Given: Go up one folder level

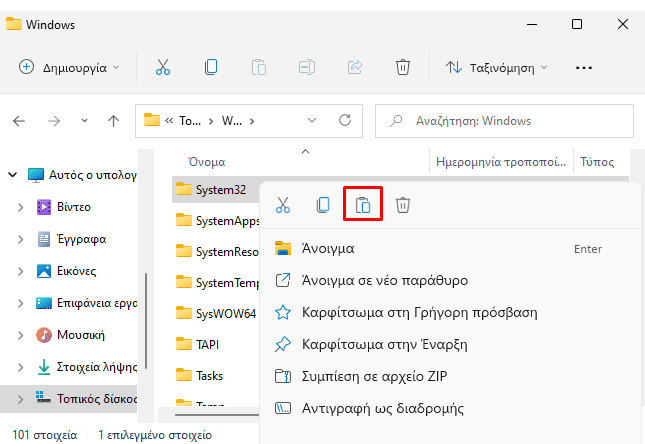Looking at the screenshot, I should tap(114, 121).
